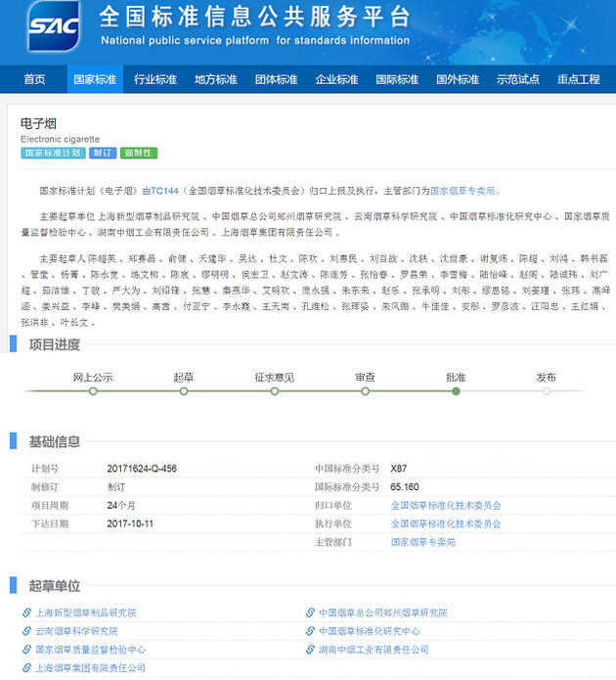Screen dimensions: 616x680
Task: Open the 示范试点 menu item
Action: pos(517,80)
